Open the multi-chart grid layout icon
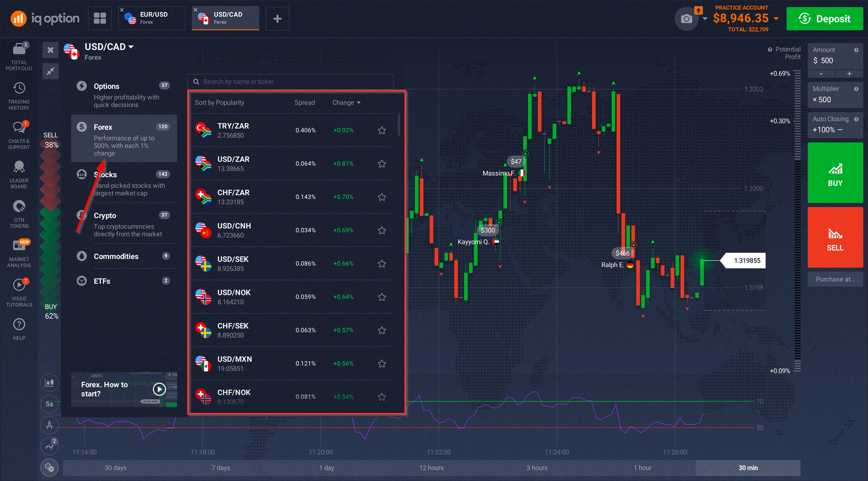 [x=100, y=18]
